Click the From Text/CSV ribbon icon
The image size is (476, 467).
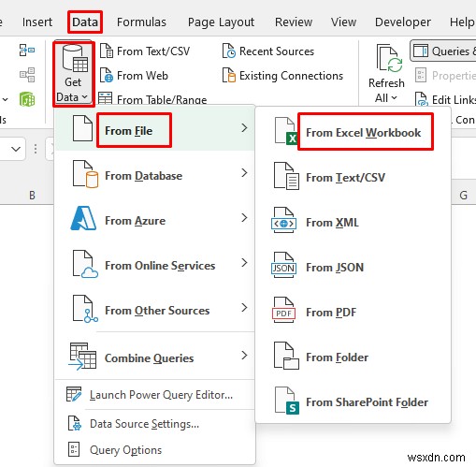107,51
